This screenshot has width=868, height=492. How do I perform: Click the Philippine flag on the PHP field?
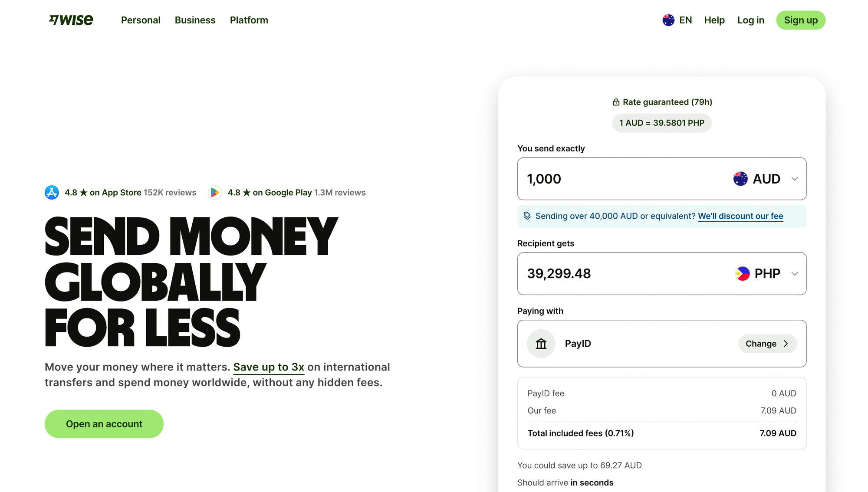point(742,273)
